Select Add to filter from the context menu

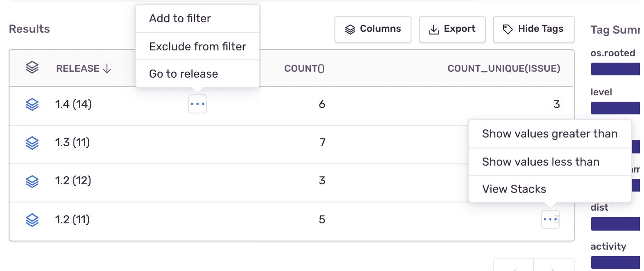tap(180, 18)
